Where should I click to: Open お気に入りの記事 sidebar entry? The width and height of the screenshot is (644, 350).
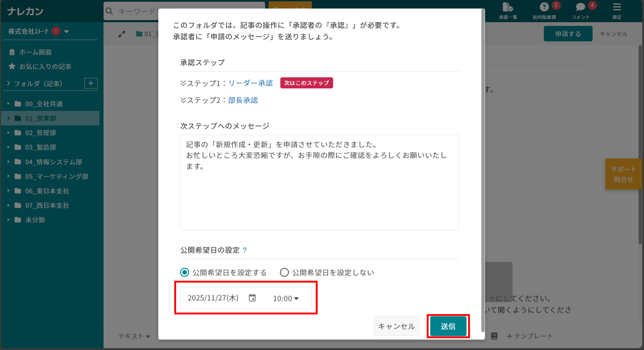tap(45, 66)
